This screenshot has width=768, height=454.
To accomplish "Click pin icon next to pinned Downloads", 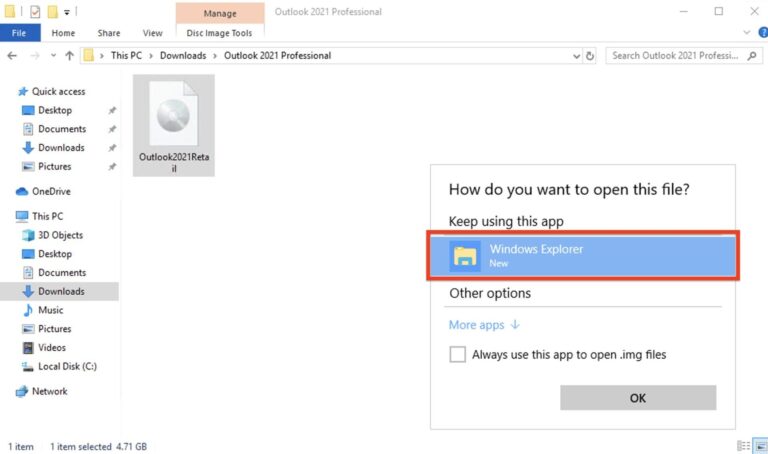I will click(x=112, y=148).
